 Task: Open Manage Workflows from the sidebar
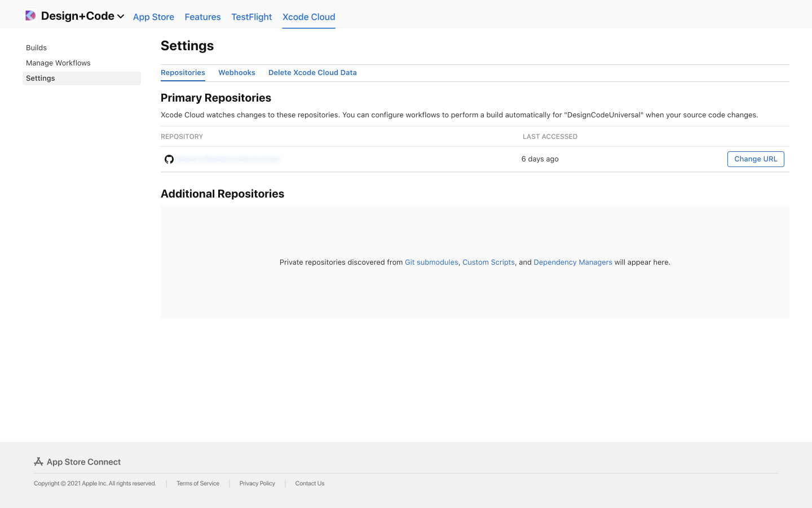58,63
